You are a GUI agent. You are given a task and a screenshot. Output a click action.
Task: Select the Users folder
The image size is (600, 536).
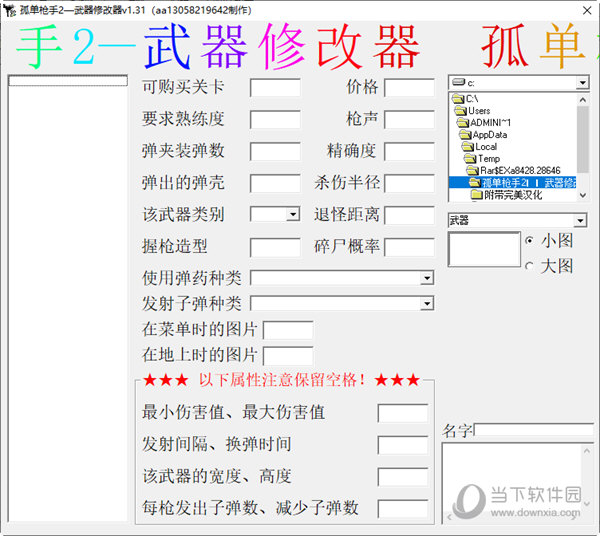[472, 111]
